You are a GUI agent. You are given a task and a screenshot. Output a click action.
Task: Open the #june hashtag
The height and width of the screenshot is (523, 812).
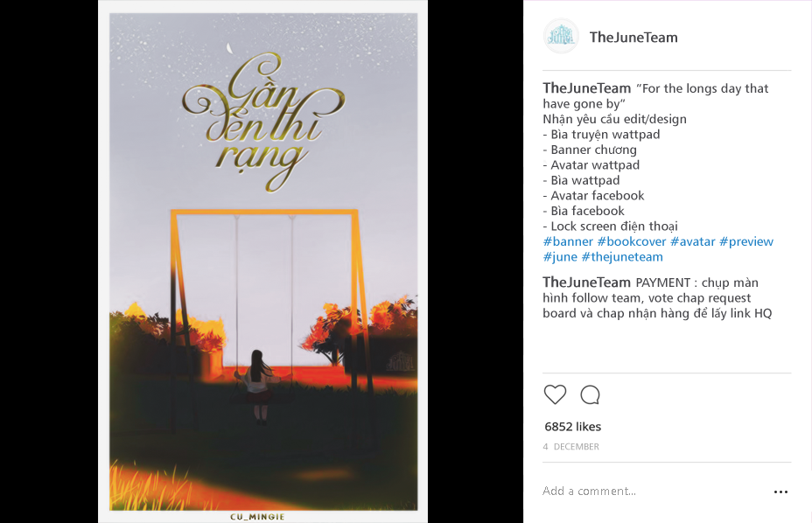pos(560,257)
